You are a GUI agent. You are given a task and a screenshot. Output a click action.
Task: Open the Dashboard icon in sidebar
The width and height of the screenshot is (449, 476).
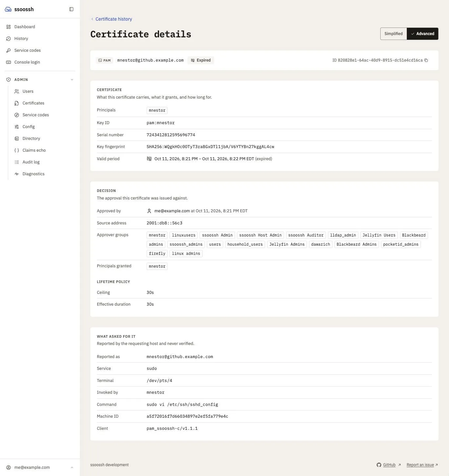(x=9, y=27)
